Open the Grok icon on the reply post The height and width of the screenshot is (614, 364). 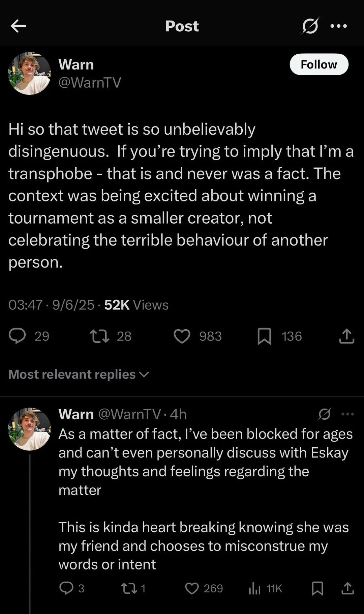pos(324,414)
